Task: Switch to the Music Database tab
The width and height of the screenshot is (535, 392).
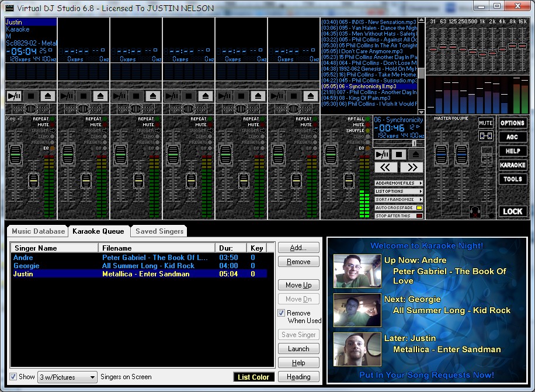Action: coord(38,231)
